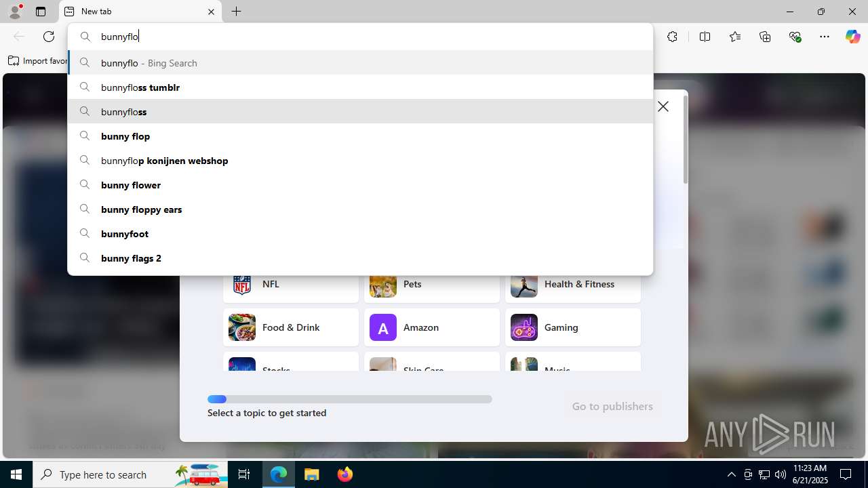Open the notification center icon
Image resolution: width=868 pixels, height=488 pixels.
pyautogui.click(x=846, y=474)
